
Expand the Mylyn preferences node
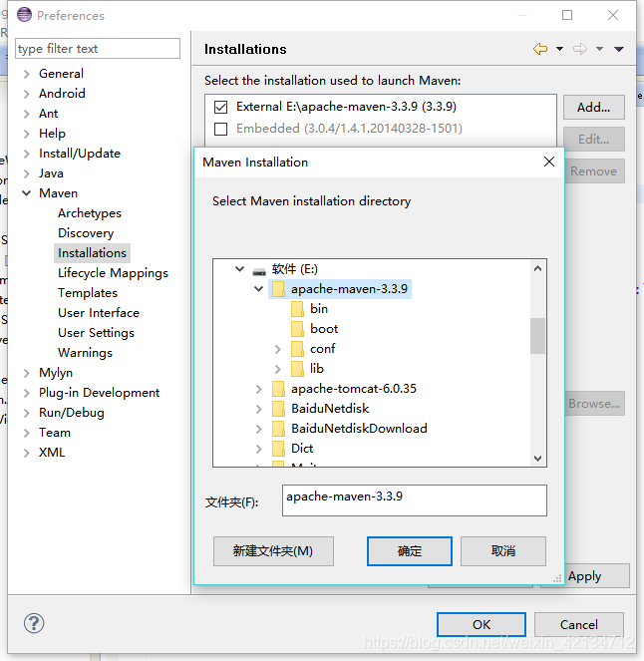pos(27,373)
